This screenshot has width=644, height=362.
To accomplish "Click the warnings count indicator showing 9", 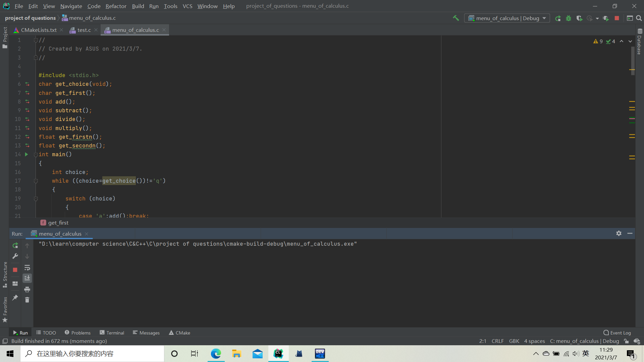I will coord(598,41).
